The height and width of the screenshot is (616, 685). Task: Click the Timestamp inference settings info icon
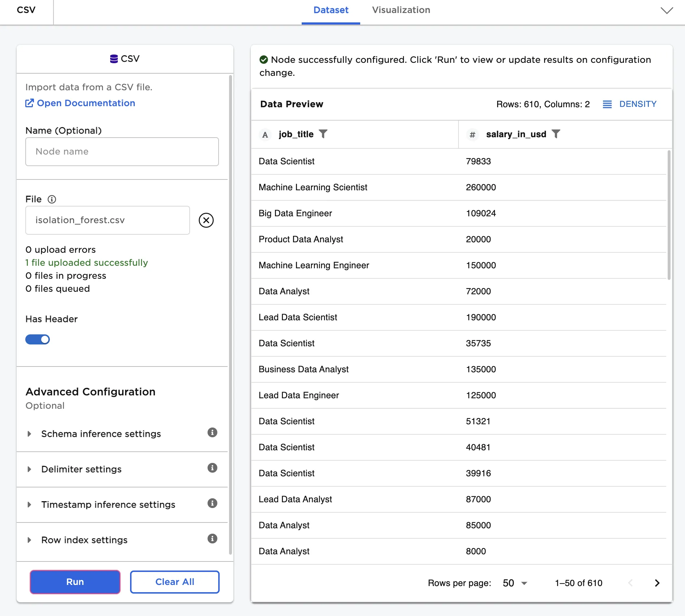pyautogui.click(x=212, y=503)
